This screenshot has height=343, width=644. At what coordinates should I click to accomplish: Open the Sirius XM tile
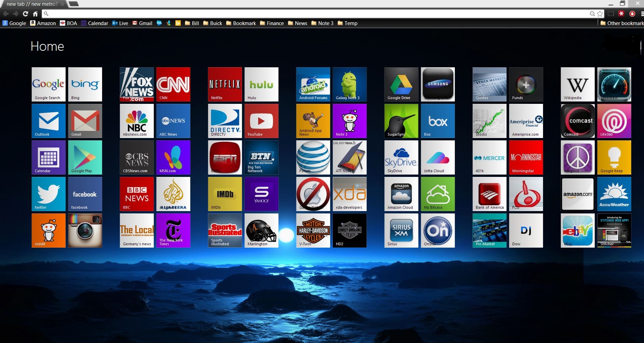(401, 230)
